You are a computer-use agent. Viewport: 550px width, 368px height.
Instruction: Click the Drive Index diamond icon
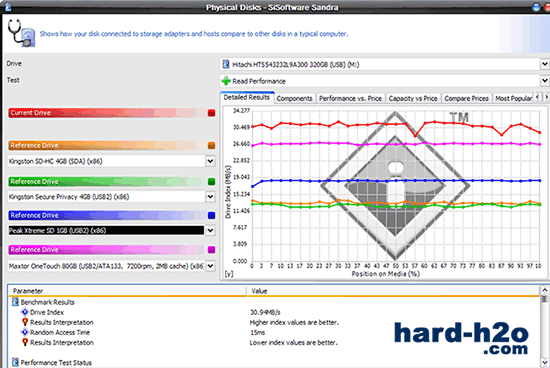(25, 312)
